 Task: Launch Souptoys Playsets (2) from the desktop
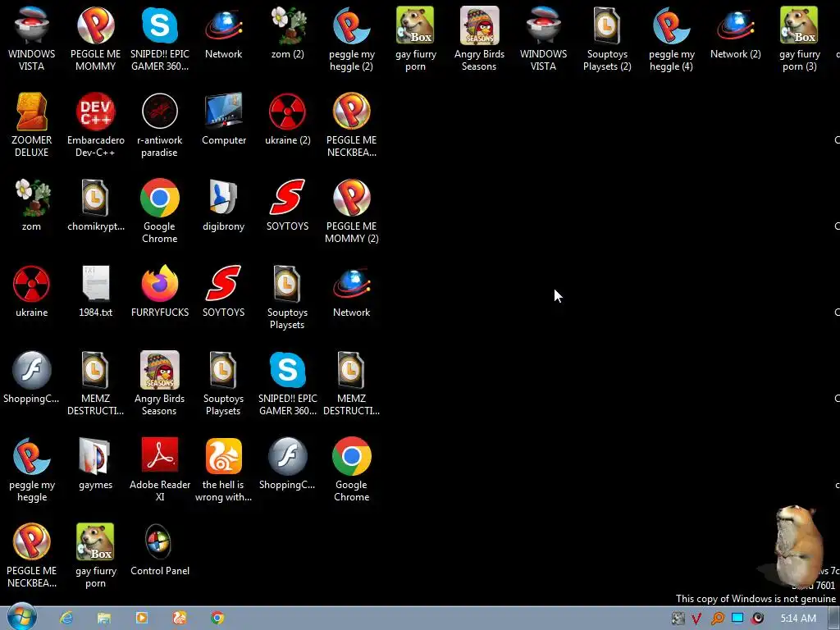coord(607,39)
